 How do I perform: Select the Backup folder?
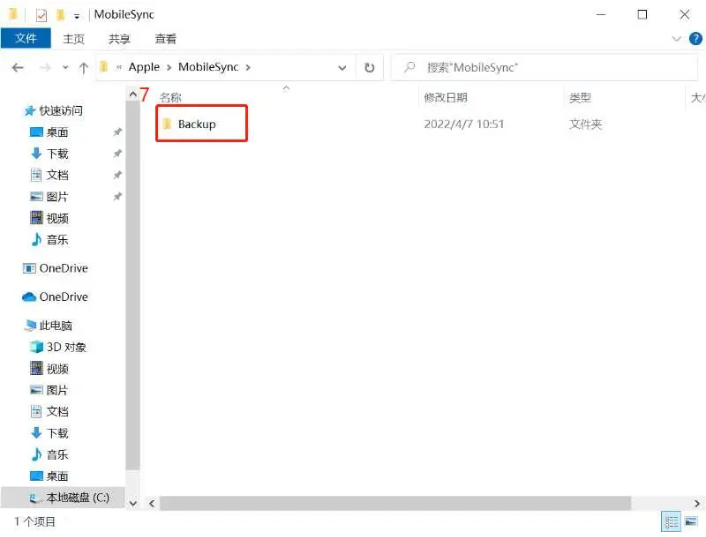pos(196,124)
